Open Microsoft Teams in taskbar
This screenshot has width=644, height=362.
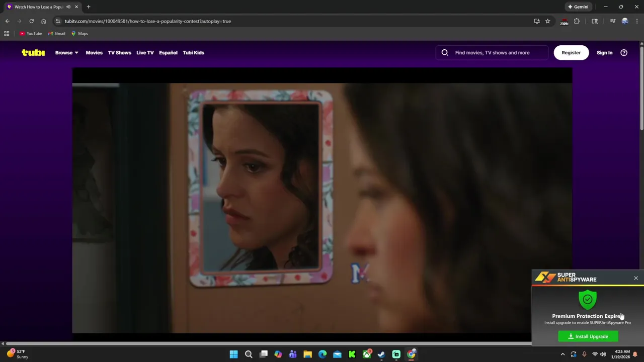(293, 354)
